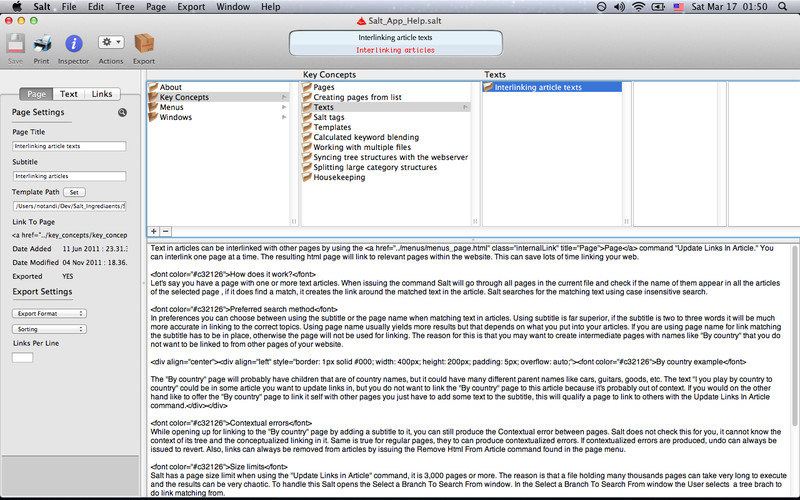Expand the Texts row arrow
The width and height of the screenshot is (800, 500).
point(465,107)
